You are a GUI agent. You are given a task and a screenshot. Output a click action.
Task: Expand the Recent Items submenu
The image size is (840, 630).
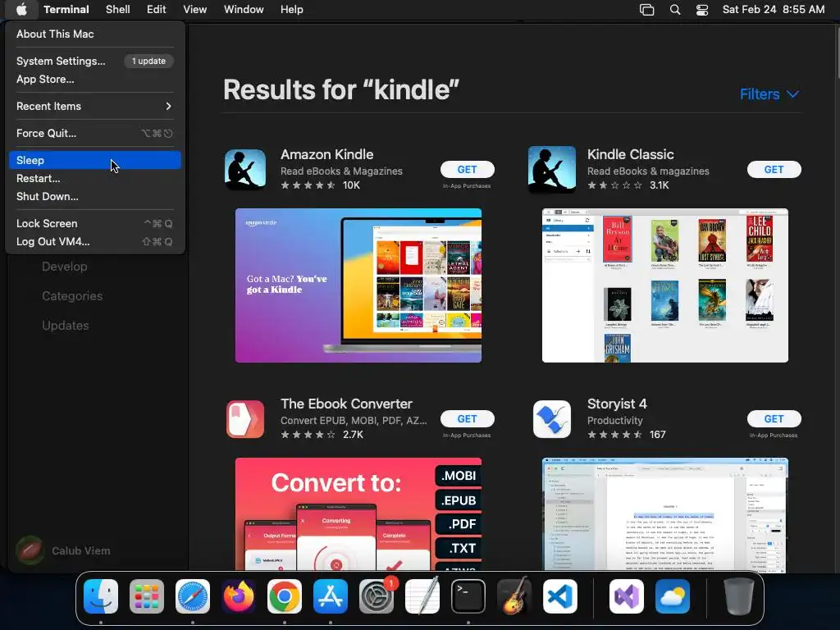[x=95, y=106]
